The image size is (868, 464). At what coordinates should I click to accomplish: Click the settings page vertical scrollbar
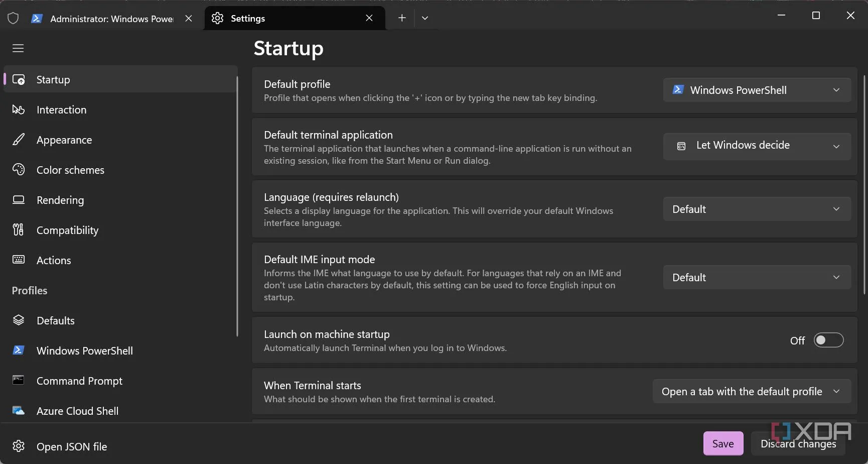tap(864, 185)
